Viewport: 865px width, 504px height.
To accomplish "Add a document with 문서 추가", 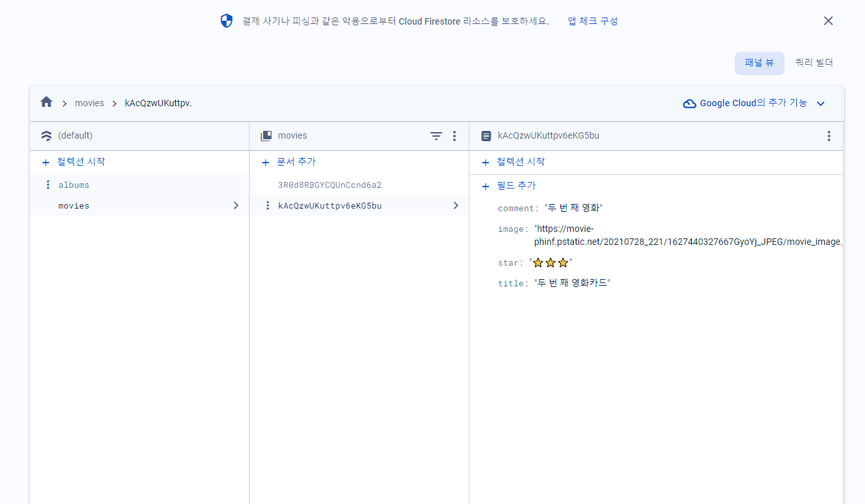I will tap(296, 162).
